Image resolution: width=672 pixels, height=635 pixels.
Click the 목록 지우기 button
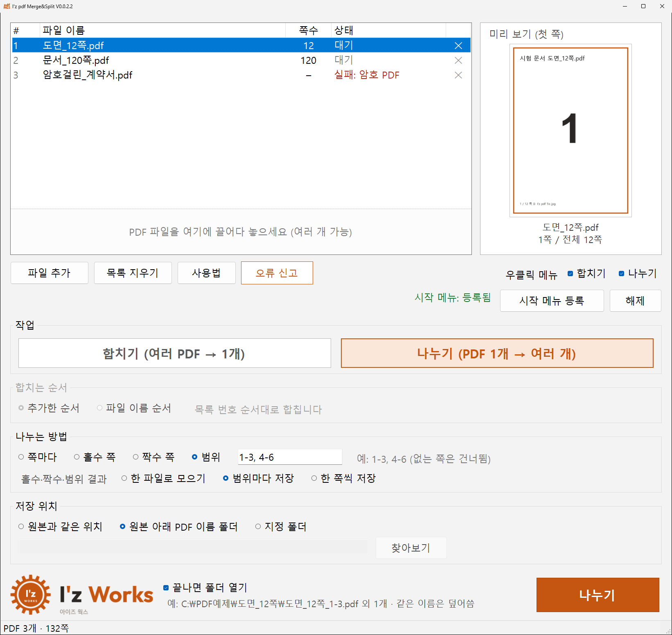pyautogui.click(x=133, y=273)
